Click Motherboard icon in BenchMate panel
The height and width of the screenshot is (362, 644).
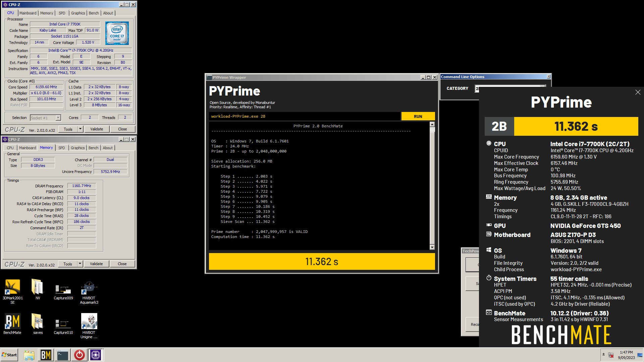tap(489, 234)
